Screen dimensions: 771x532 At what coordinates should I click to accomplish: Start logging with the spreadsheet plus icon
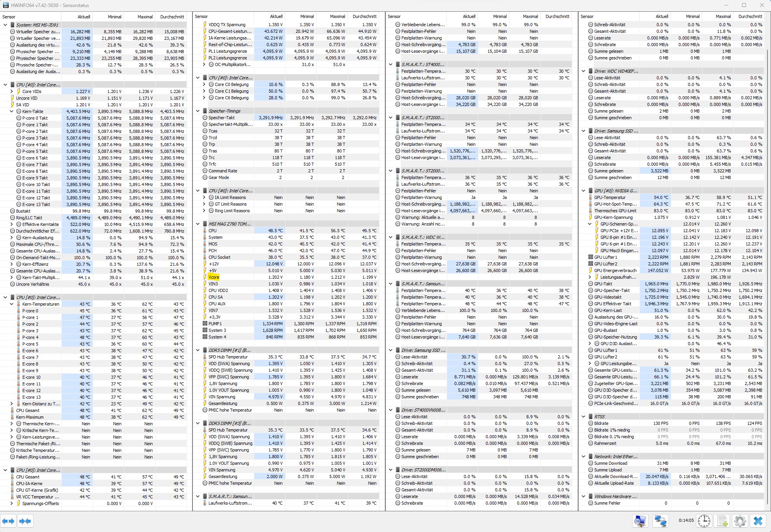click(722, 521)
